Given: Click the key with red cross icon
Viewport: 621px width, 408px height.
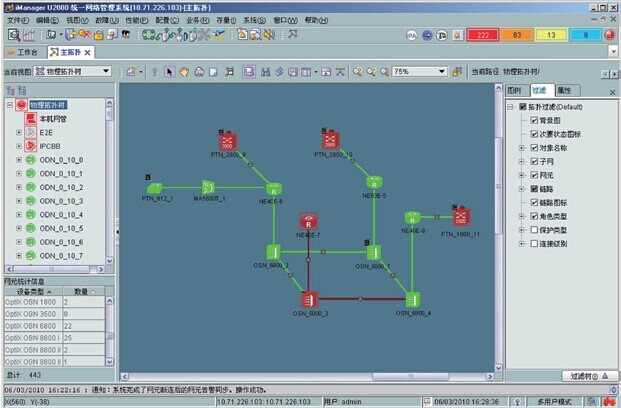Looking at the screenshot, I should pos(84,34).
